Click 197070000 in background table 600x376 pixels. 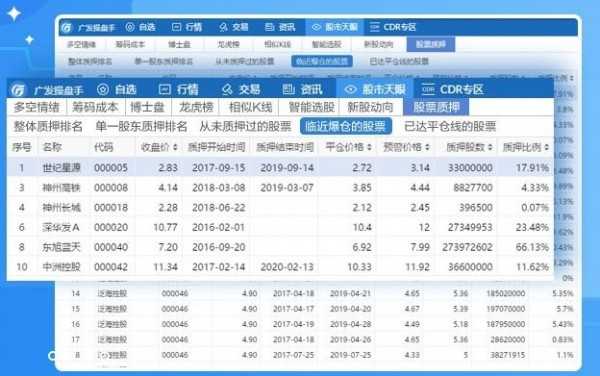[x=505, y=309]
